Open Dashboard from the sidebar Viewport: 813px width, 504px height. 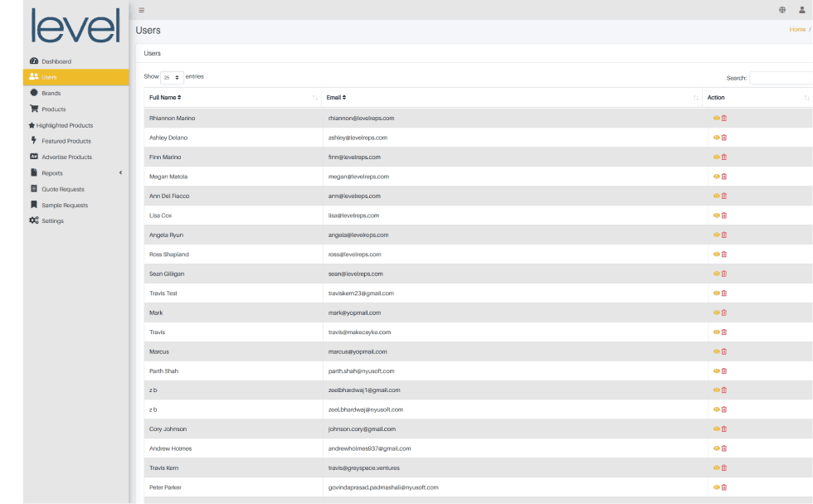[x=56, y=61]
